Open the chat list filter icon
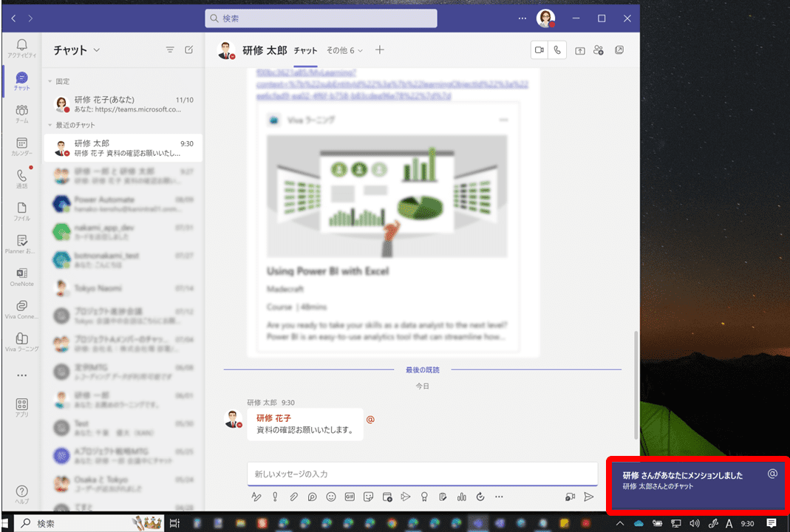Screen dimensions: 790x532 (x=170, y=50)
